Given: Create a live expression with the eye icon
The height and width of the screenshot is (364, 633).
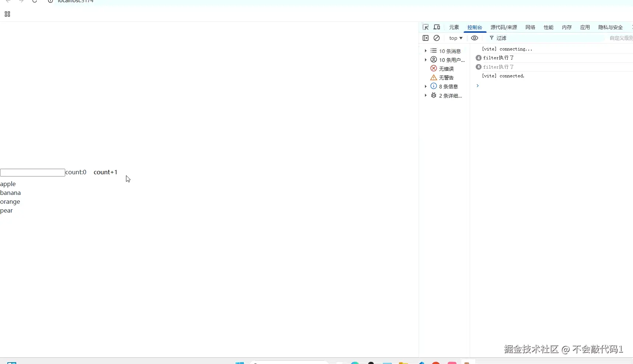Looking at the screenshot, I should click(474, 38).
